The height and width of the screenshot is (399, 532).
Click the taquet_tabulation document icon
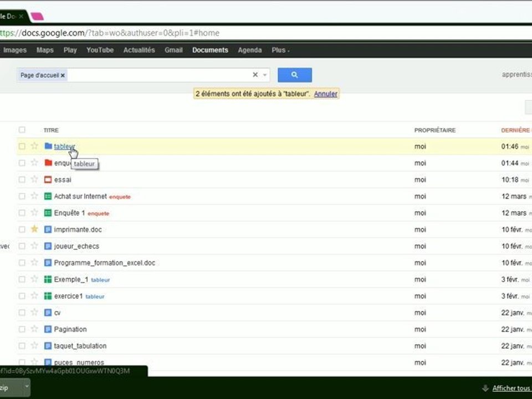click(48, 346)
